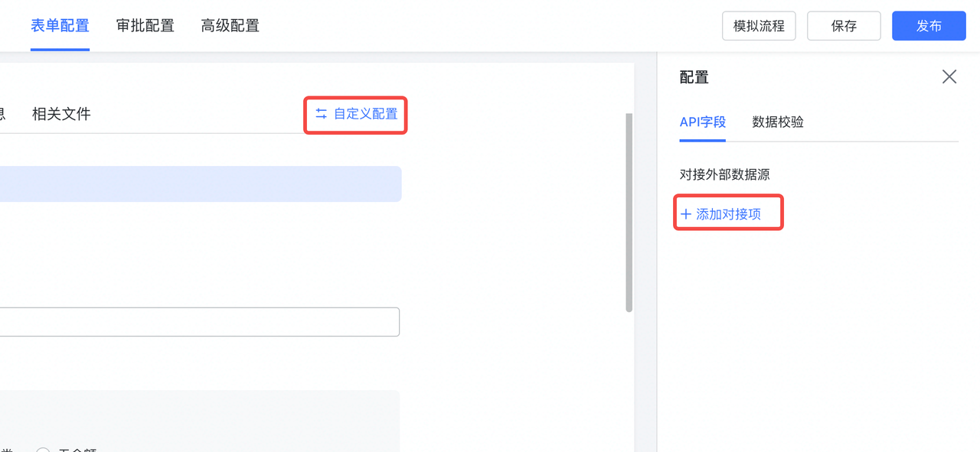Viewport: 980px width, 452px height.
Task: Click the 模拟流程 button
Action: point(759,26)
